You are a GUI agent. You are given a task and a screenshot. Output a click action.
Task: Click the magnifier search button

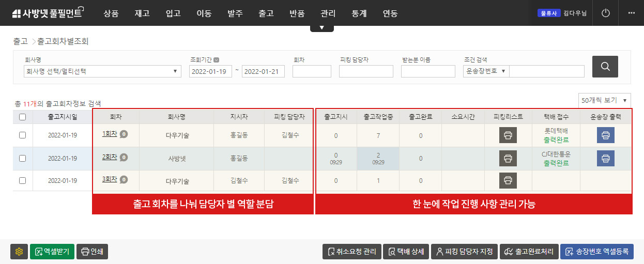pyautogui.click(x=605, y=67)
